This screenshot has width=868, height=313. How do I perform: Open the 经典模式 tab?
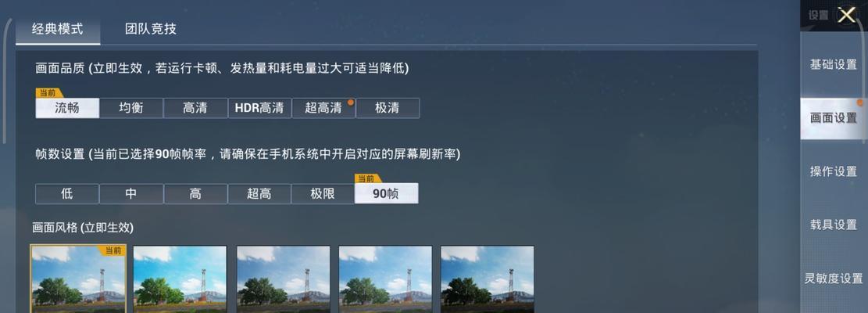point(58,29)
